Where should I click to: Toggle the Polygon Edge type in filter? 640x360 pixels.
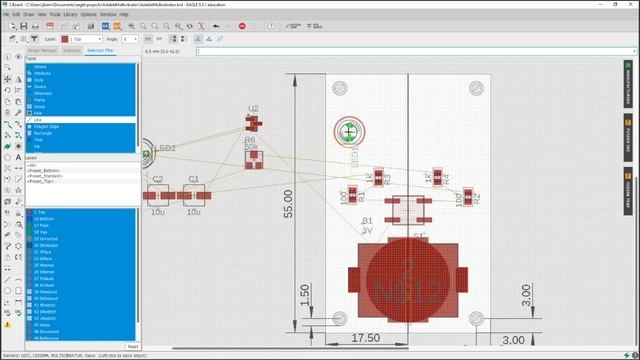(81, 127)
